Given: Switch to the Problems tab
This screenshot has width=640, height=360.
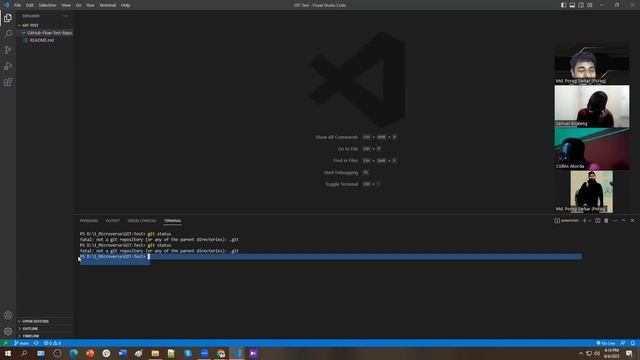Looking at the screenshot, I should (89, 221).
